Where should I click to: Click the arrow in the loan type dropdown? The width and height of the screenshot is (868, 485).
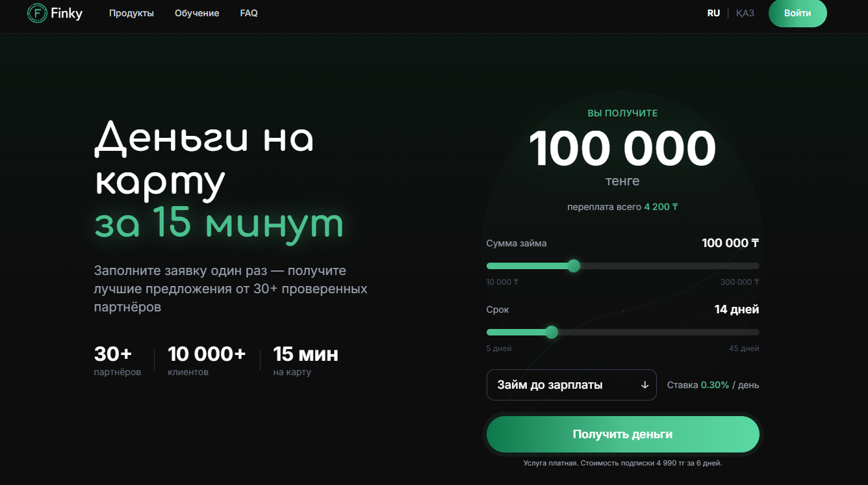(x=645, y=385)
